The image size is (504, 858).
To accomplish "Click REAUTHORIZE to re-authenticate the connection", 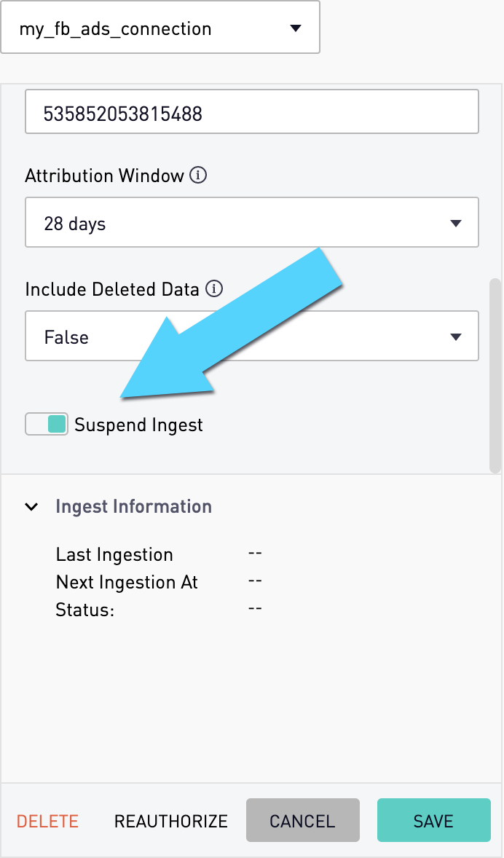I will (170, 821).
